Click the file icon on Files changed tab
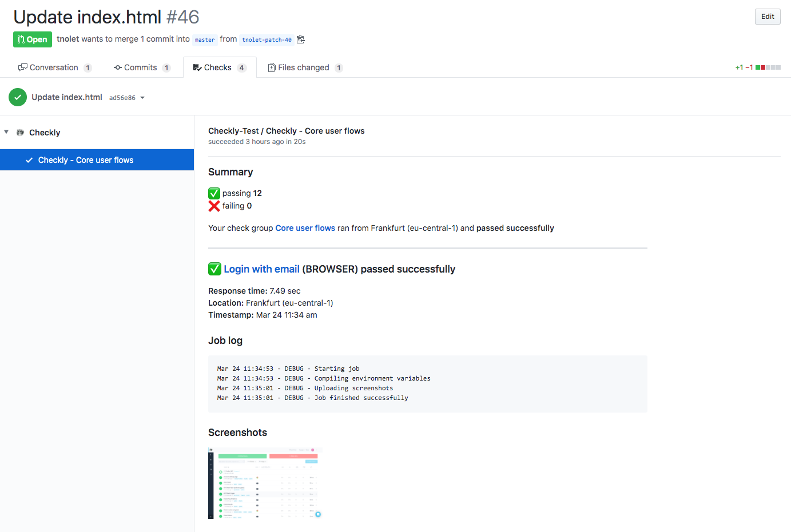Viewport: 791px width, 532px height. pyautogui.click(x=273, y=67)
